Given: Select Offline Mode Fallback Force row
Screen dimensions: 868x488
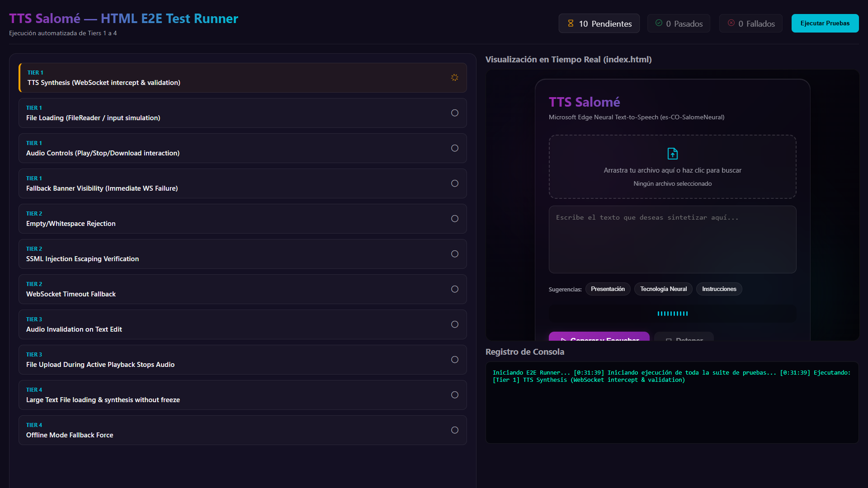Looking at the screenshot, I should (x=243, y=430).
